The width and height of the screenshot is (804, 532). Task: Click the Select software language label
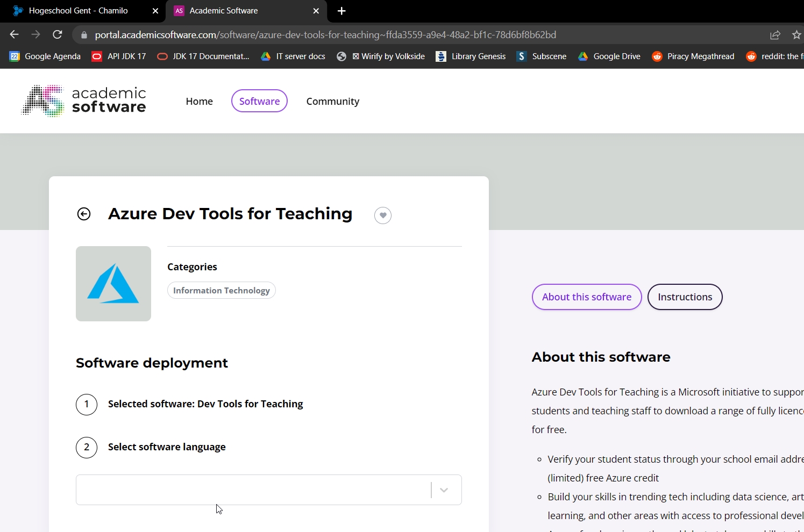click(x=167, y=447)
